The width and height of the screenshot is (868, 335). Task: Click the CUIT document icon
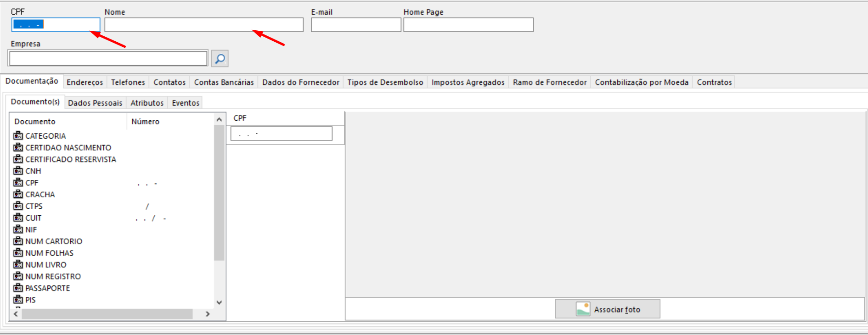coord(18,218)
